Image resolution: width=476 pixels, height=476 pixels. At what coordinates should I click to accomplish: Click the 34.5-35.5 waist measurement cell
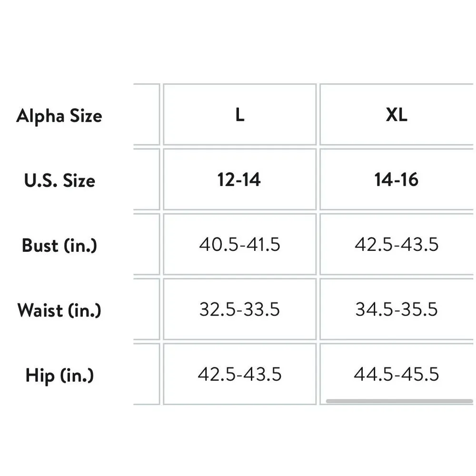[397, 309]
